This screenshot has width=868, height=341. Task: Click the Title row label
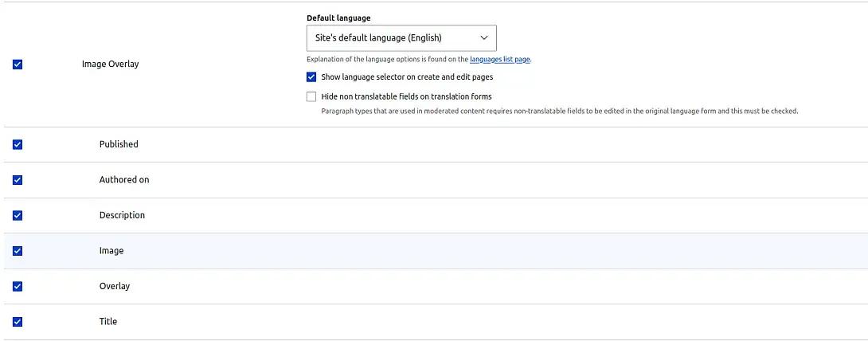coord(108,321)
